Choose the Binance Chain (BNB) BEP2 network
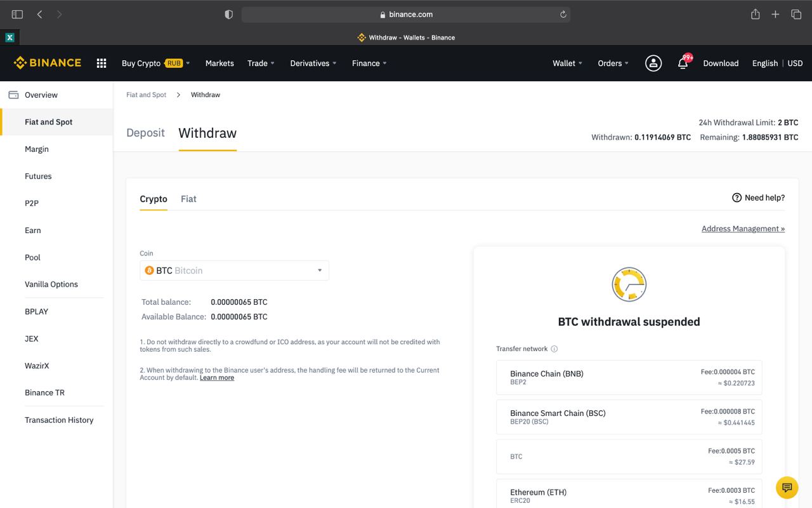 point(629,377)
